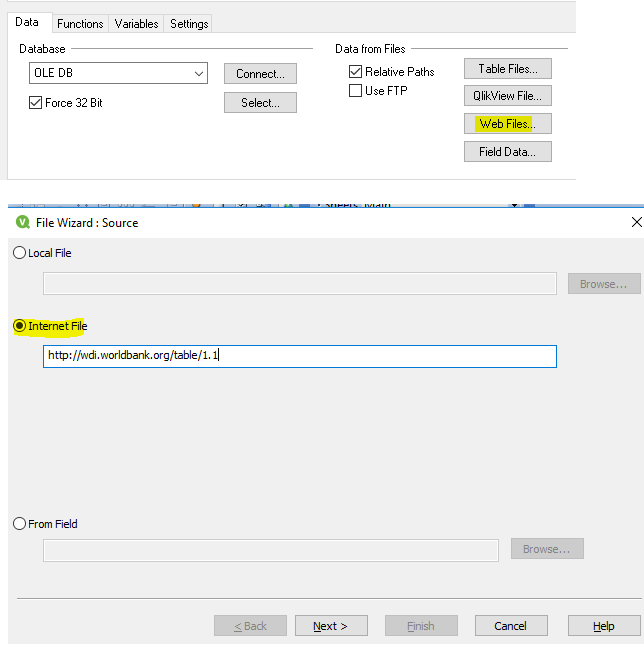The width and height of the screenshot is (644, 660).
Task: Switch to the Variables tab
Action: click(136, 23)
